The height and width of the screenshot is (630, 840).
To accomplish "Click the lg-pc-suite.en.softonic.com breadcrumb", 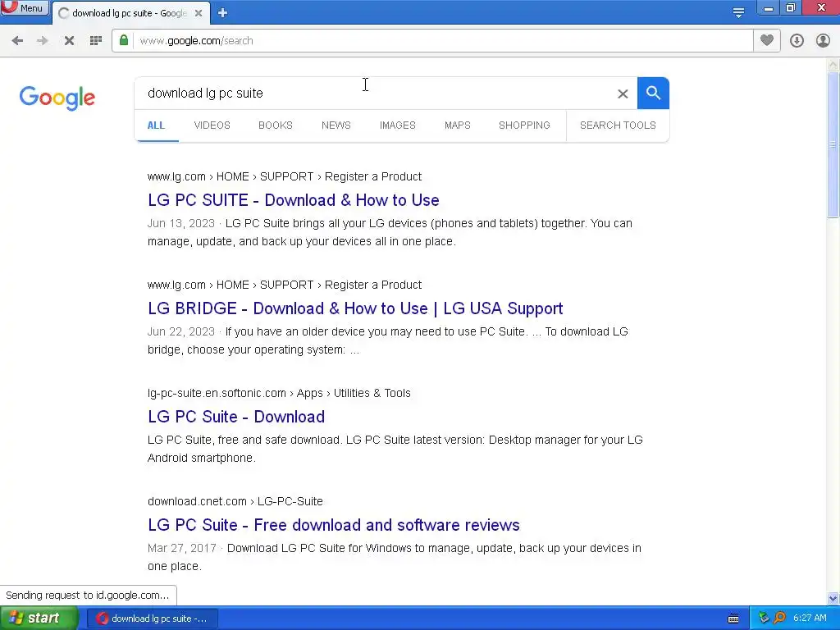I will coord(279,393).
